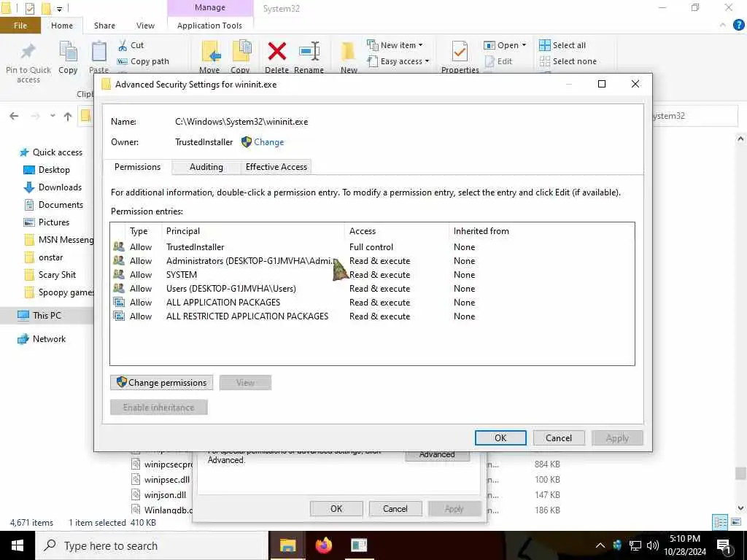Open the recent locations dropdown arrow
Viewport: 747px width, 560px height.
(x=53, y=116)
